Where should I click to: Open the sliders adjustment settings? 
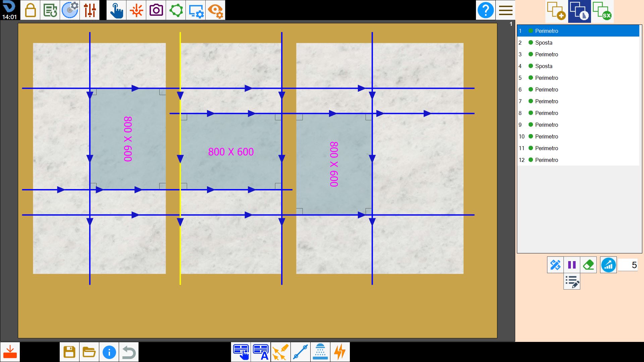pos(90,10)
